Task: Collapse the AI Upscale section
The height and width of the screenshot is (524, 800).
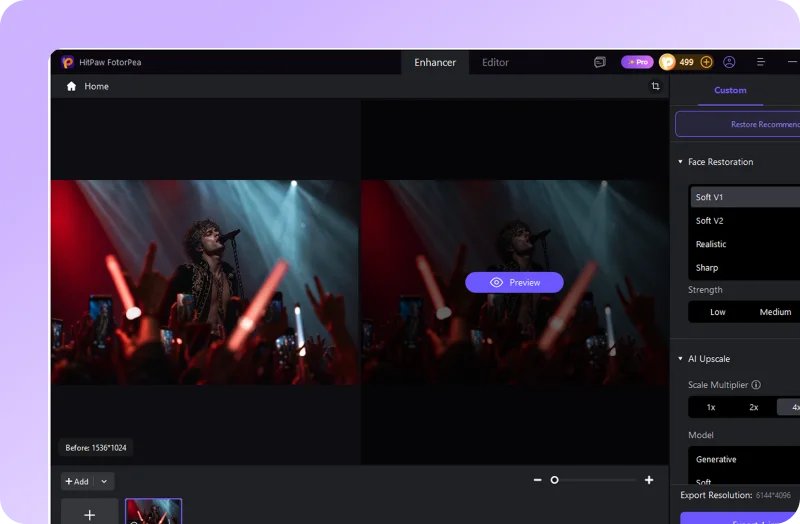Action: 680,359
